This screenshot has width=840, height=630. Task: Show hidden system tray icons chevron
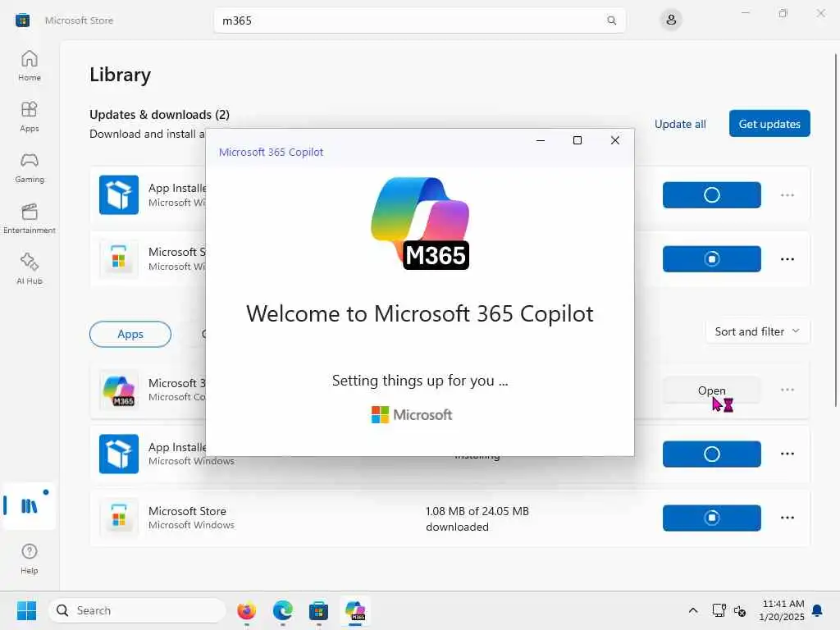(692, 610)
